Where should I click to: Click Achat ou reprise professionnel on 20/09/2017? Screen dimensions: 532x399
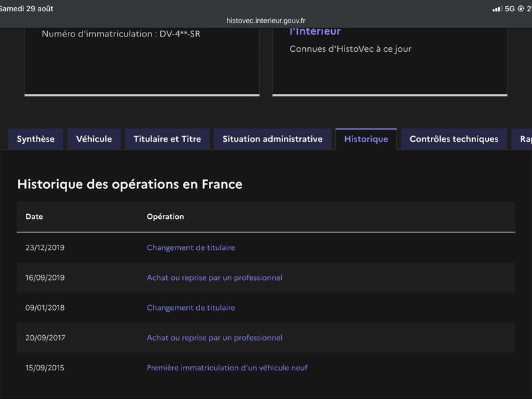(x=214, y=338)
